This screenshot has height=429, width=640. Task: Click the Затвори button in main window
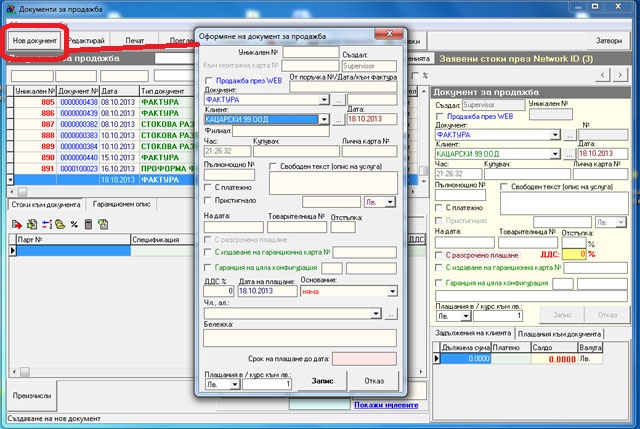point(609,41)
